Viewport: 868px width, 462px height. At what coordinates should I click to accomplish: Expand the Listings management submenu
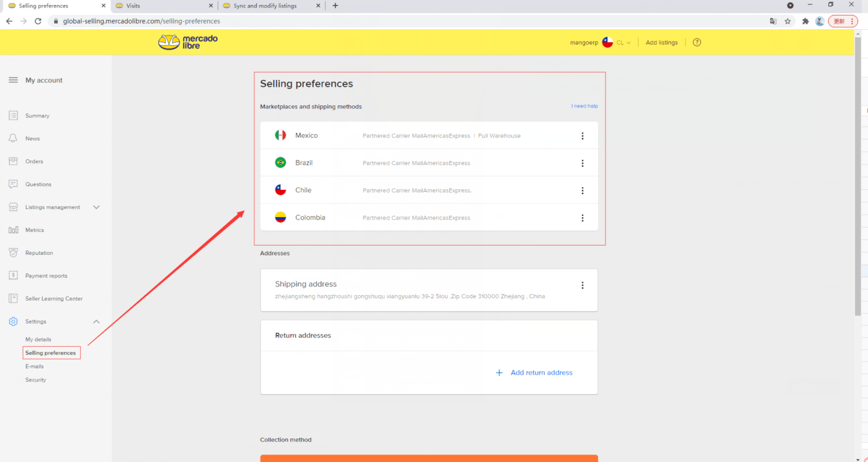pos(96,207)
